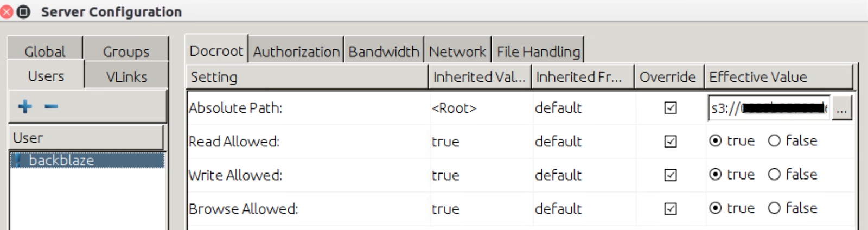
Task: Switch to the Authorization tab
Action: (x=296, y=52)
